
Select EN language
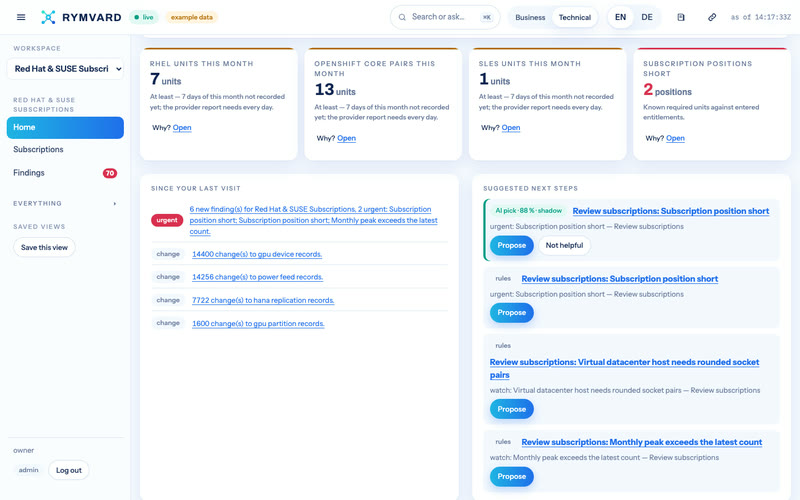pyautogui.click(x=620, y=17)
